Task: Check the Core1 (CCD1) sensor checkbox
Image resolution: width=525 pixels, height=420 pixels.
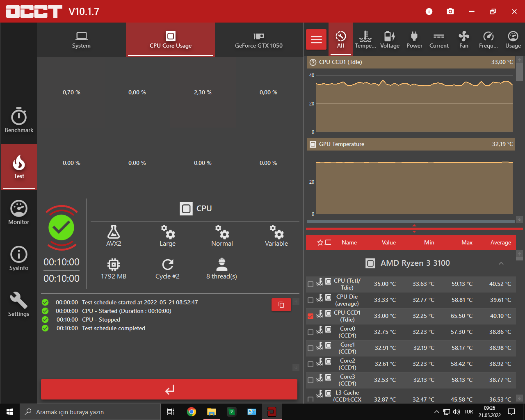Action: [x=310, y=348]
